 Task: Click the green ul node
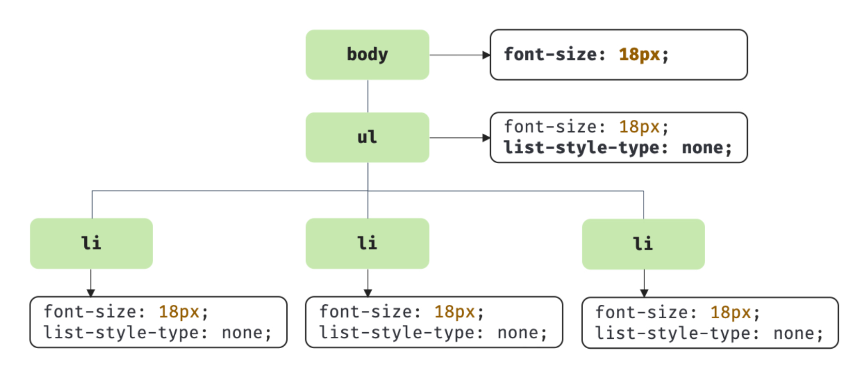coord(367,137)
